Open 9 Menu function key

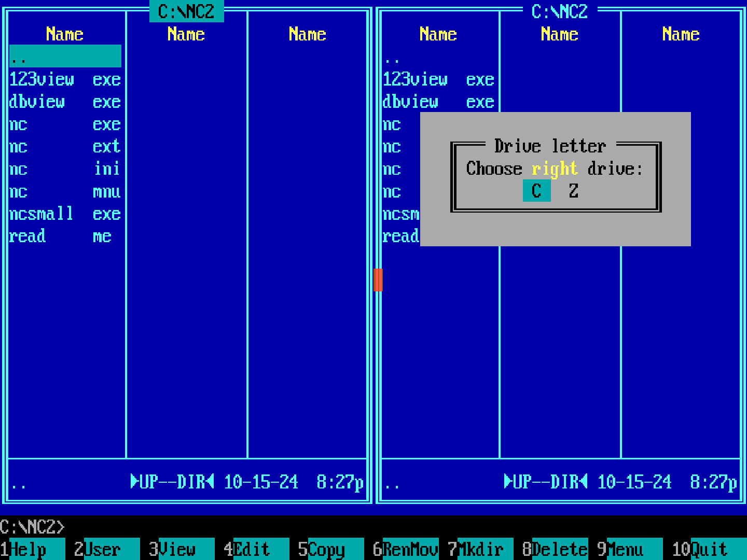point(630,549)
